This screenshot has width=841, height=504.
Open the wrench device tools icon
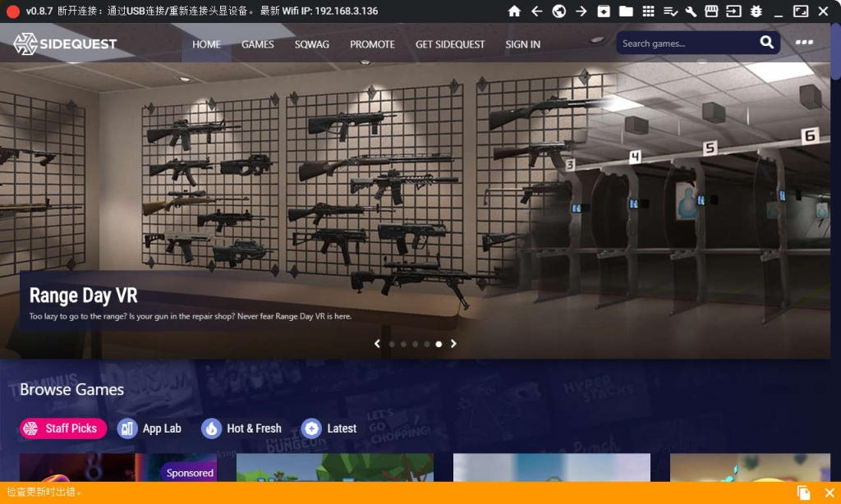coord(691,11)
